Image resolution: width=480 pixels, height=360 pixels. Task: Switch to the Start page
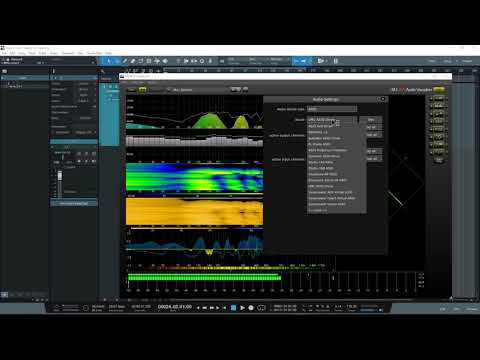pos(432,61)
